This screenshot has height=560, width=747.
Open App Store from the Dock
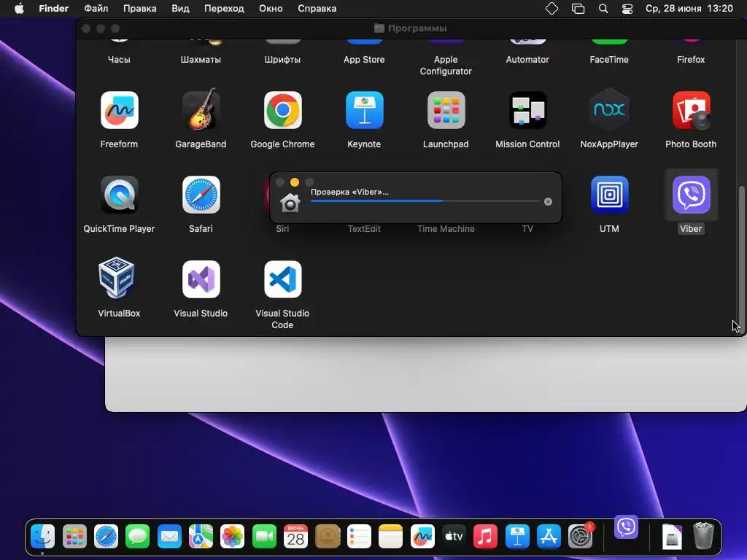click(x=549, y=537)
